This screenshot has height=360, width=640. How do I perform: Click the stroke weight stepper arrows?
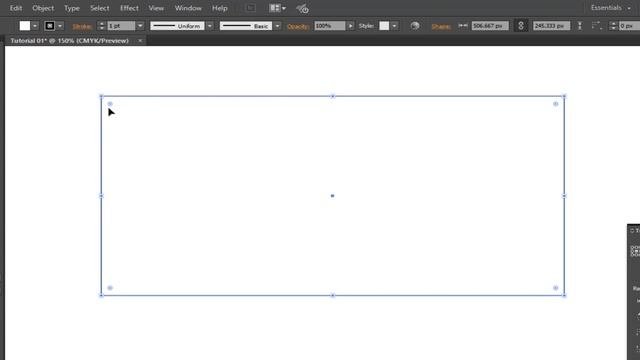pos(102,26)
